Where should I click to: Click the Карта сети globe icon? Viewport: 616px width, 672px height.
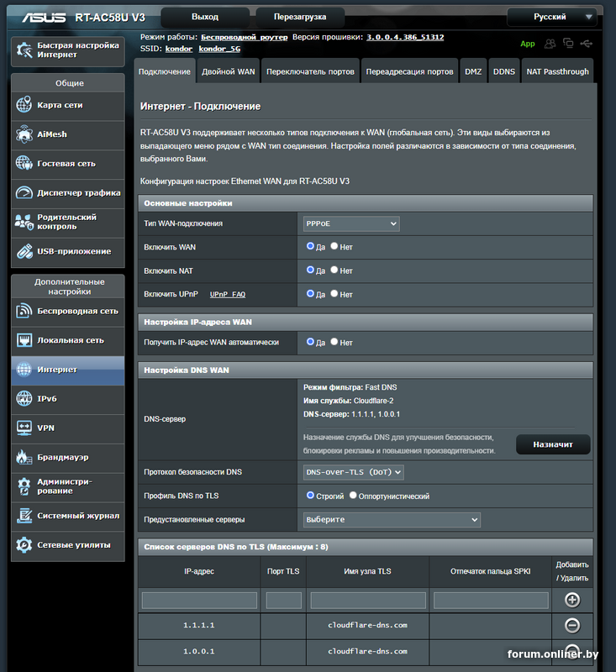point(24,104)
